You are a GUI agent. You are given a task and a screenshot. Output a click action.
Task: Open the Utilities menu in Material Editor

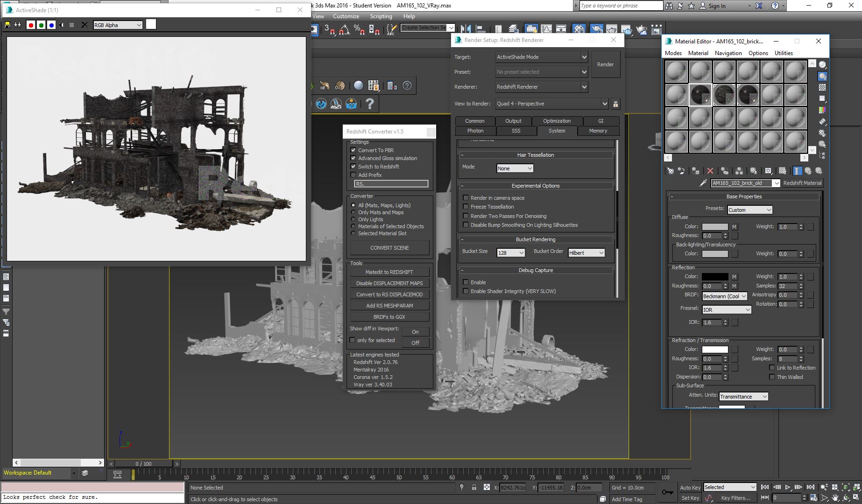point(783,53)
